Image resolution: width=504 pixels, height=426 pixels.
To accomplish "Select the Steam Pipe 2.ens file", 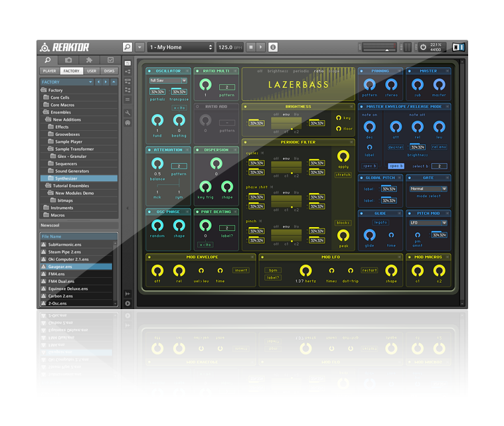I will [x=64, y=251].
